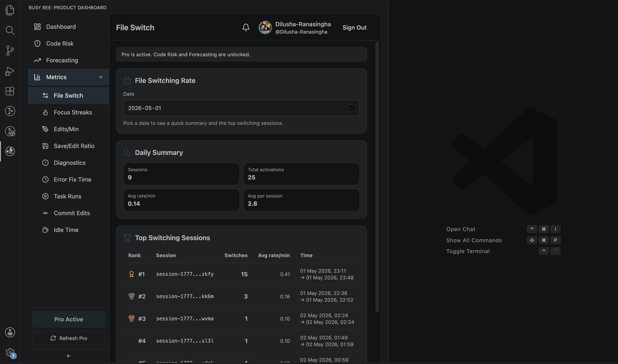Image resolution: width=618 pixels, height=364 pixels.
Task: Open the Task Runs metric
Action: click(69, 196)
